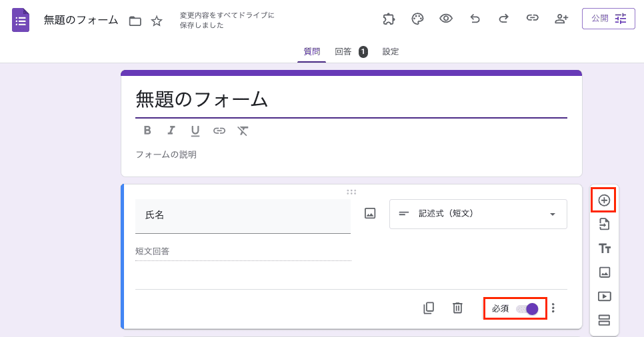Add an image from the side toolbar

[604, 272]
